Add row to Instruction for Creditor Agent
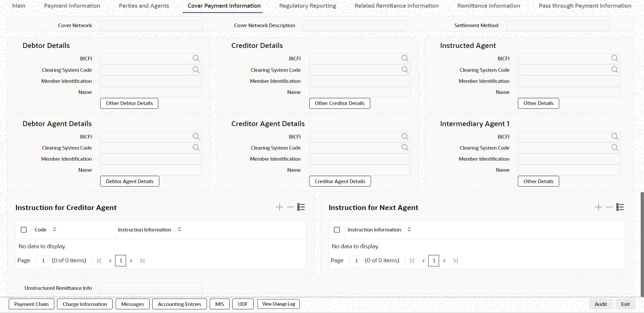The image size is (644, 313). coord(279,207)
